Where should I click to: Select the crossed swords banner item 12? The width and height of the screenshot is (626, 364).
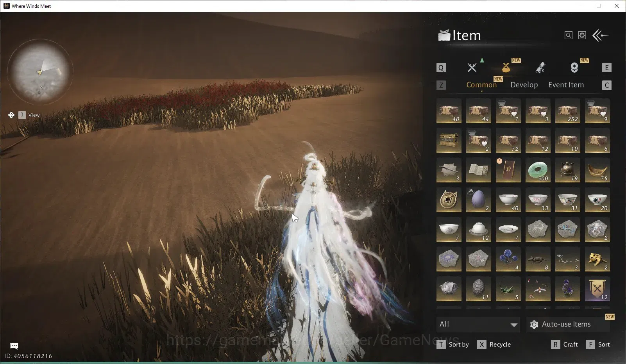click(597, 289)
